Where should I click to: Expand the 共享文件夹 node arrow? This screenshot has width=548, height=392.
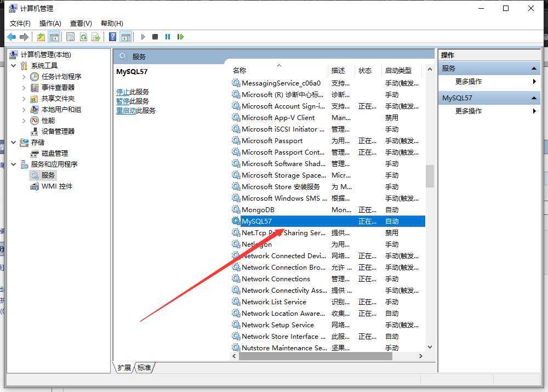(24, 99)
